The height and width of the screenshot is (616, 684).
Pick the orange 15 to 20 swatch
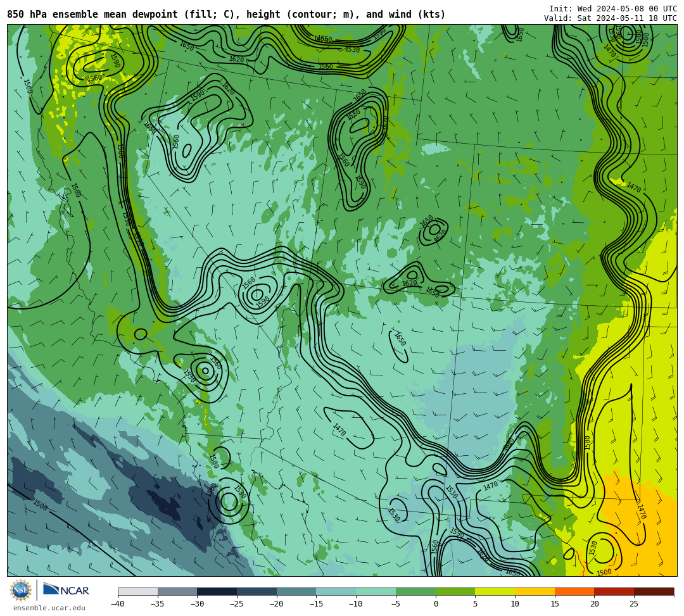(574, 591)
